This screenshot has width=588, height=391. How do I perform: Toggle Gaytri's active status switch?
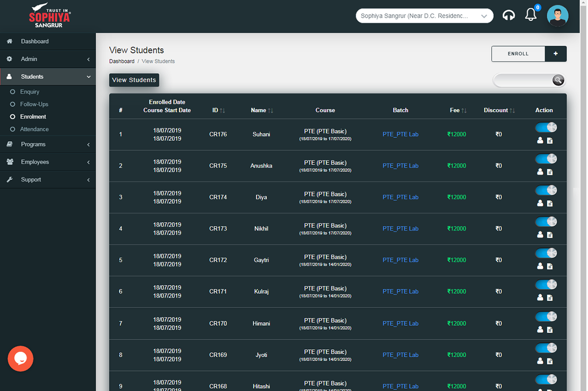click(546, 254)
